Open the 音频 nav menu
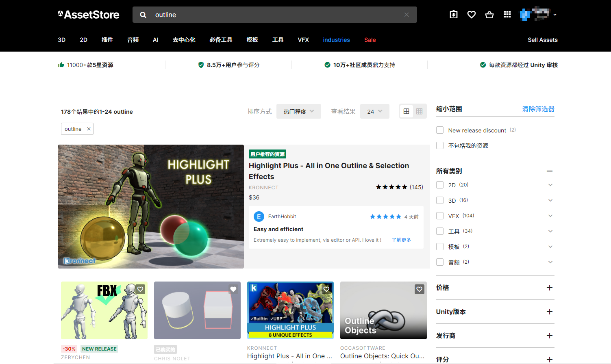The image size is (611, 364). point(133,40)
